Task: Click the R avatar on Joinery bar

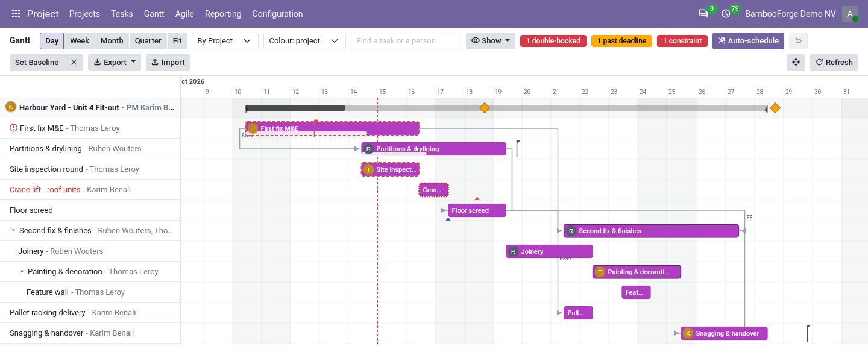Action: (x=513, y=251)
